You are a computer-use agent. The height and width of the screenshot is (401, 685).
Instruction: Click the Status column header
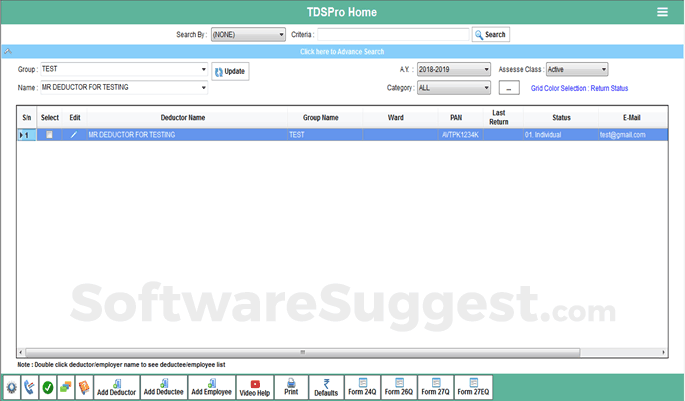[561, 118]
